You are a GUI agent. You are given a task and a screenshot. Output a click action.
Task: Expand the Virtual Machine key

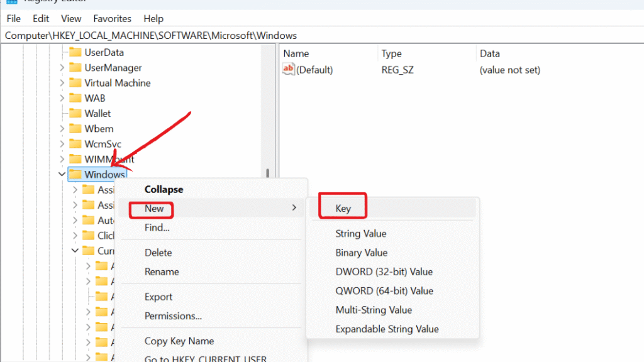62,82
